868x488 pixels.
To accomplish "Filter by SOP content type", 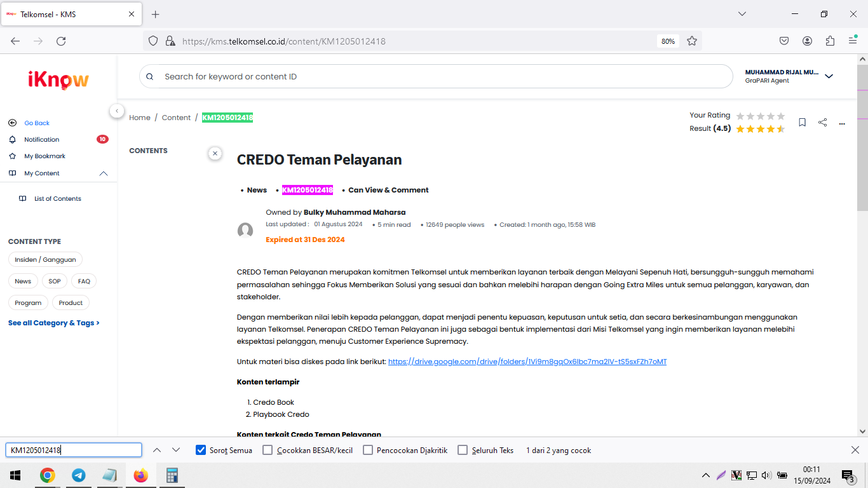I will (55, 281).
